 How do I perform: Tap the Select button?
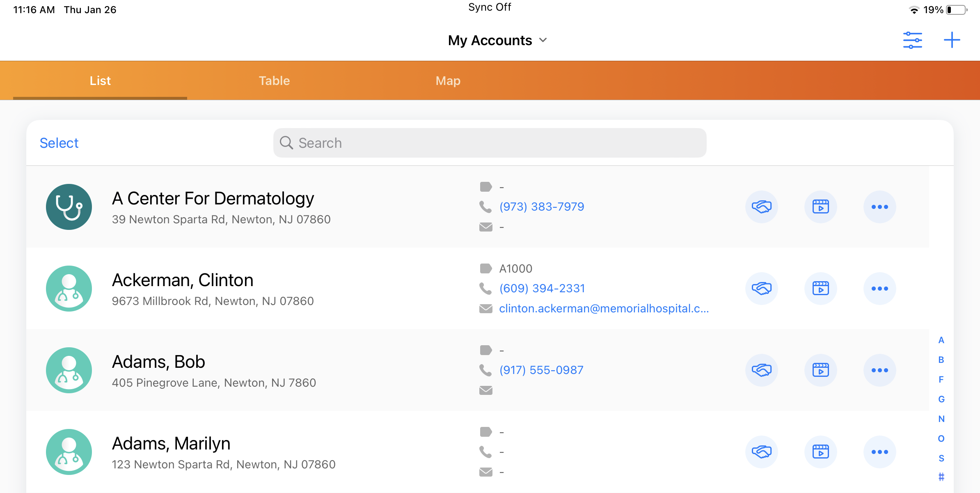pos(59,143)
